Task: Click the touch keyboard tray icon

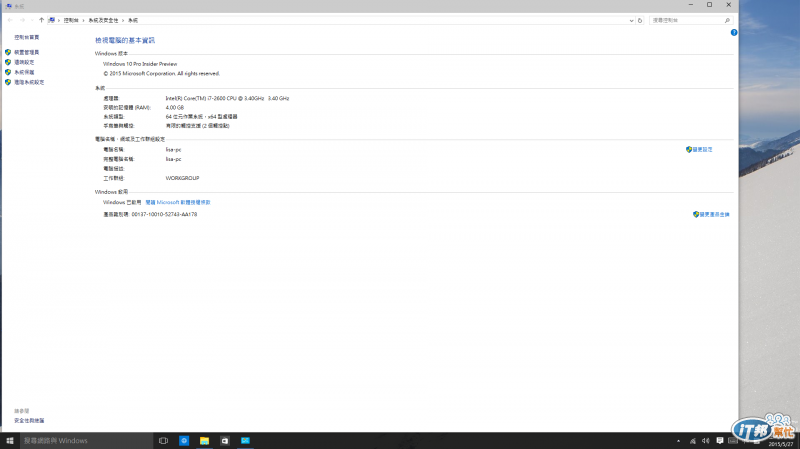Action: (733, 441)
